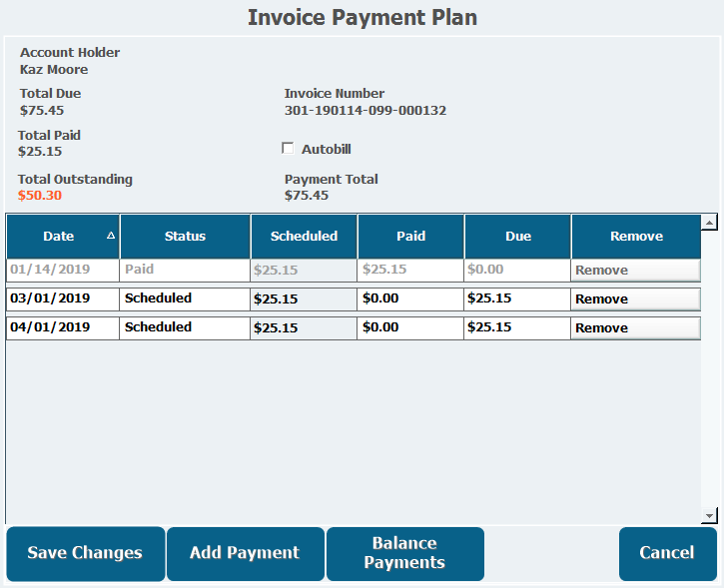Click the Scheduled column header

tap(304, 237)
